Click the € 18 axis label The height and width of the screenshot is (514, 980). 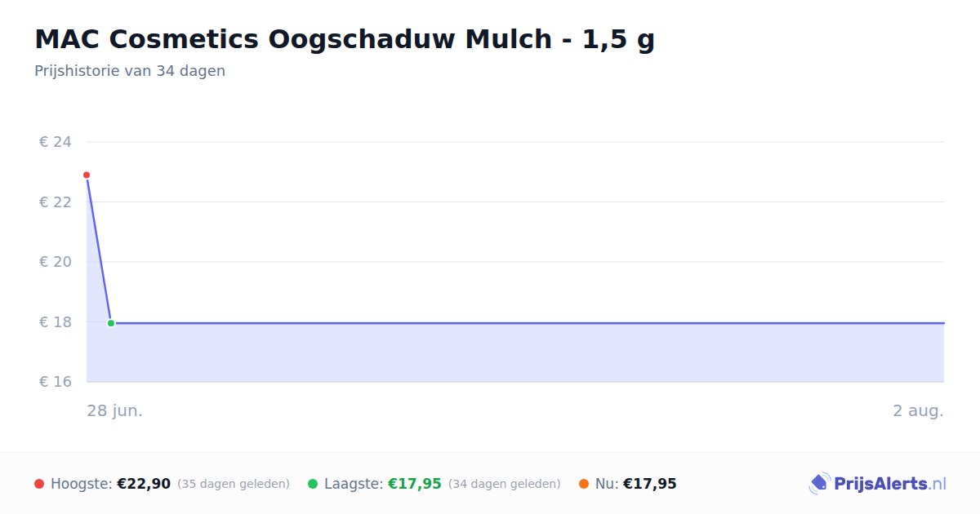[56, 322]
